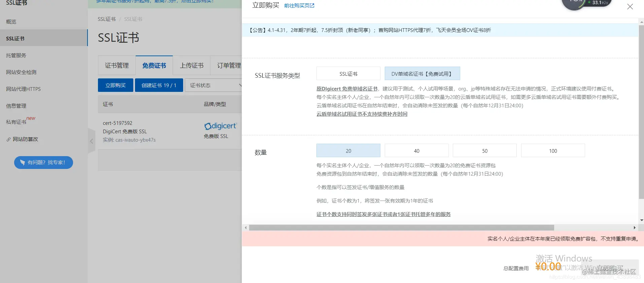
Task: Select SSL证书 service type option
Action: click(x=348, y=74)
